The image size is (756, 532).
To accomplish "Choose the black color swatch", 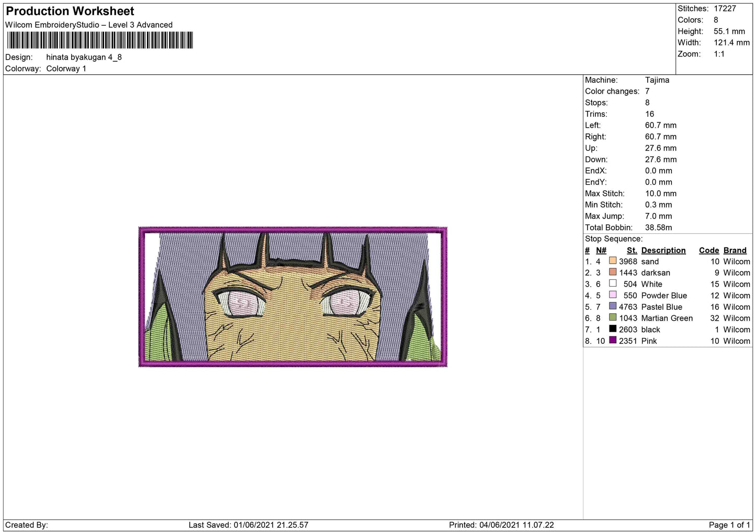I will coord(613,329).
